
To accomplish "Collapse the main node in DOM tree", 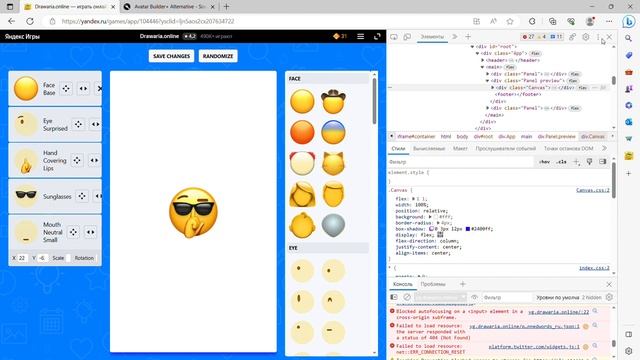I will point(482,67).
